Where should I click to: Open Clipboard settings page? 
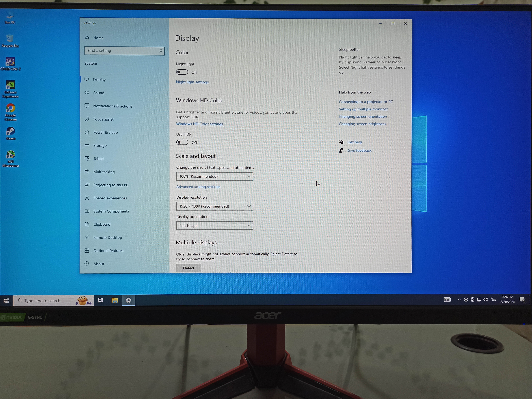tap(124, 224)
